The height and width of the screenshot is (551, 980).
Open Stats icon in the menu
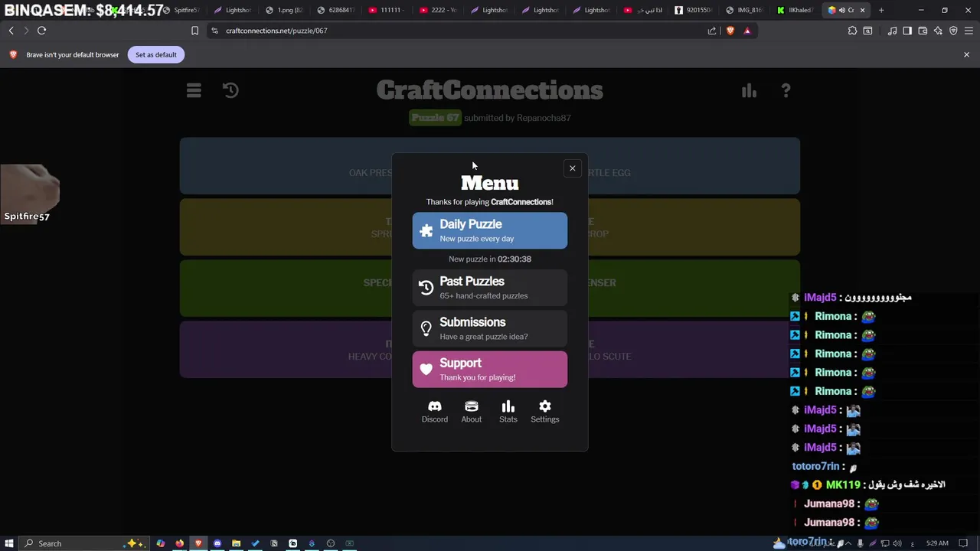click(508, 411)
